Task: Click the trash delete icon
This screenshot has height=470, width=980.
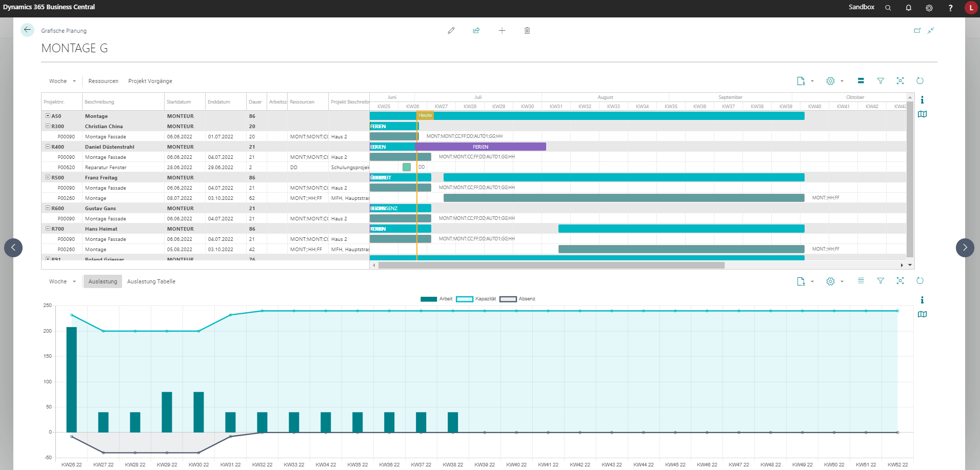Action: (x=527, y=31)
